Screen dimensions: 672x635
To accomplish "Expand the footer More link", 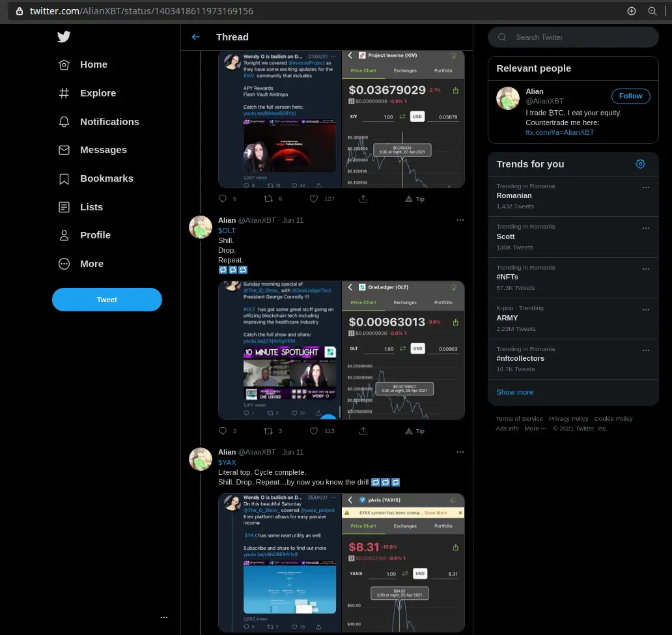I will tap(535, 429).
